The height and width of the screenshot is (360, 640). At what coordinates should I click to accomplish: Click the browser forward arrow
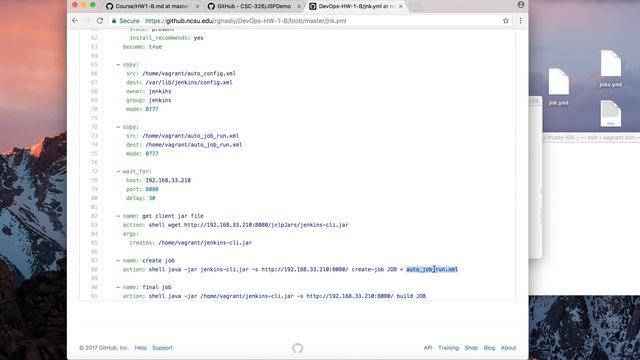pos(87,20)
